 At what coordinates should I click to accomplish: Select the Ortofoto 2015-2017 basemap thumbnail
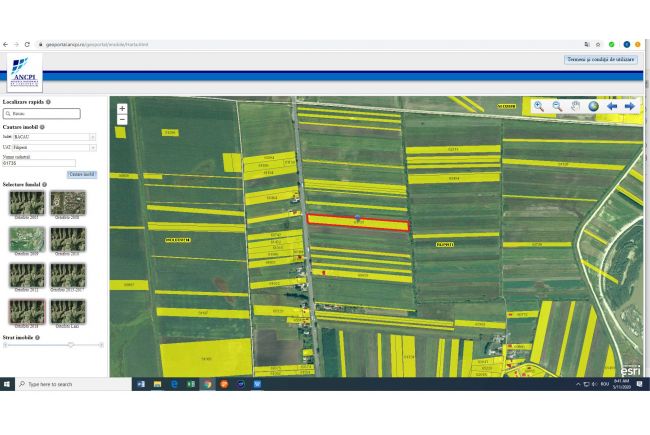pos(68,275)
